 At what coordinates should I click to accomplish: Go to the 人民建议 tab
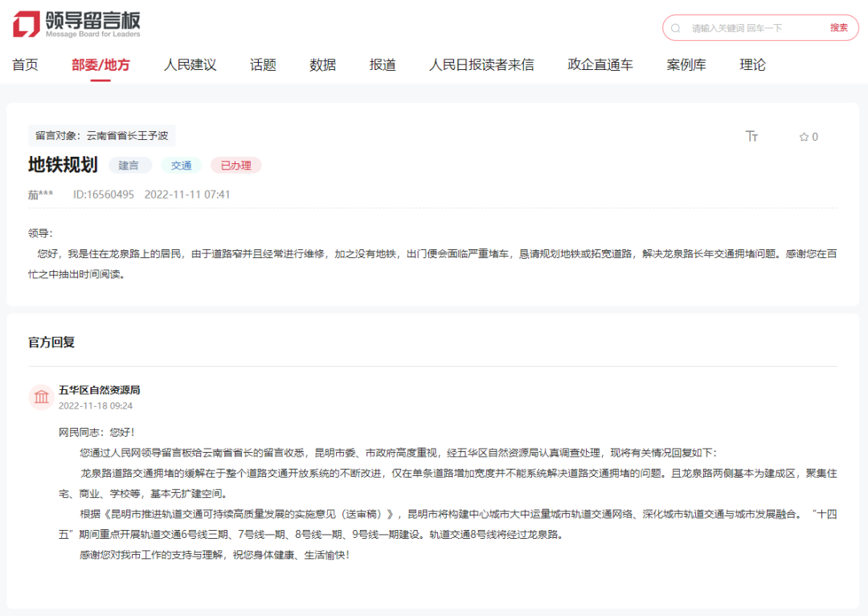click(x=190, y=65)
